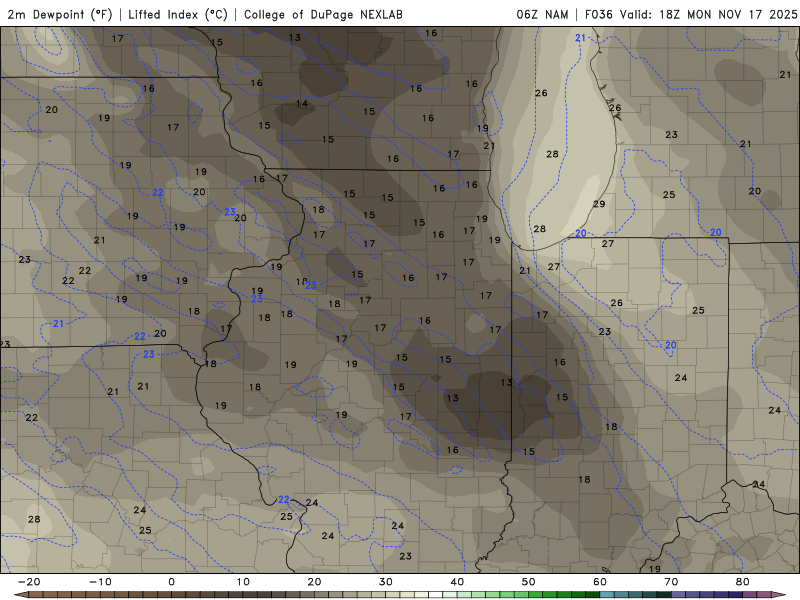Click the "60" color bar tick label
The width and height of the screenshot is (800, 600).
pyautogui.click(x=600, y=582)
